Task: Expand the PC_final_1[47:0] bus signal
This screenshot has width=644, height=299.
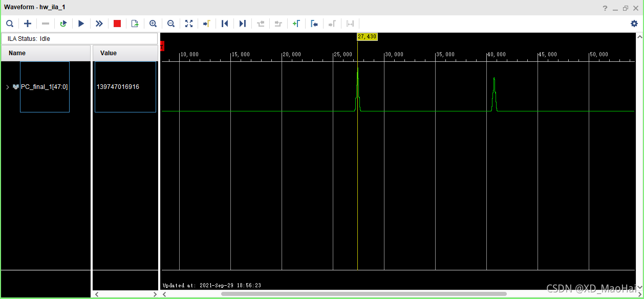Action: pos(7,87)
